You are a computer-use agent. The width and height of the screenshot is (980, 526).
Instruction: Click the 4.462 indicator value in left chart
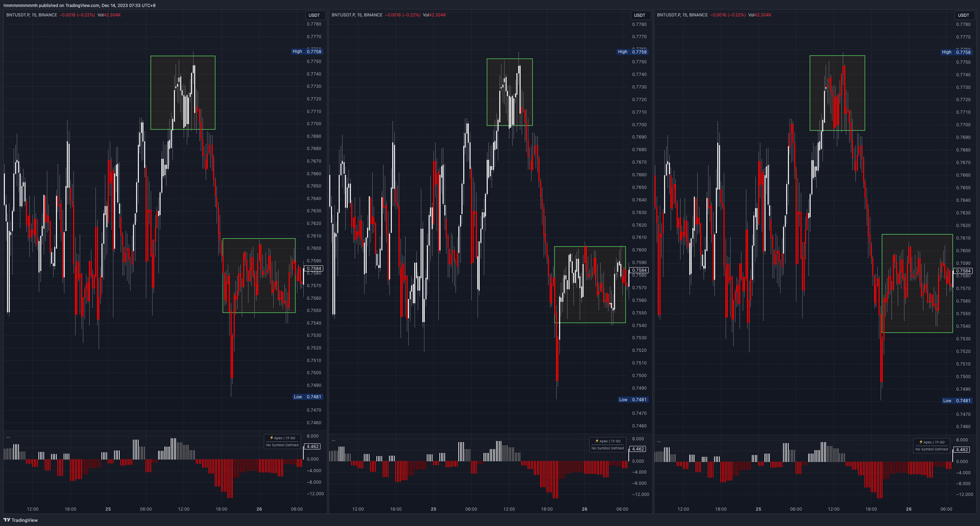click(312, 447)
